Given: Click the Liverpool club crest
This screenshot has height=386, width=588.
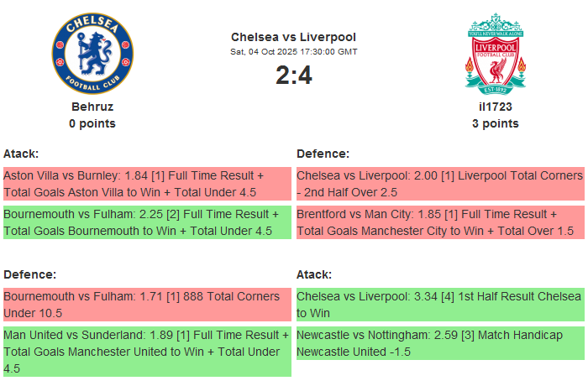Looking at the screenshot, I should 496,53.
